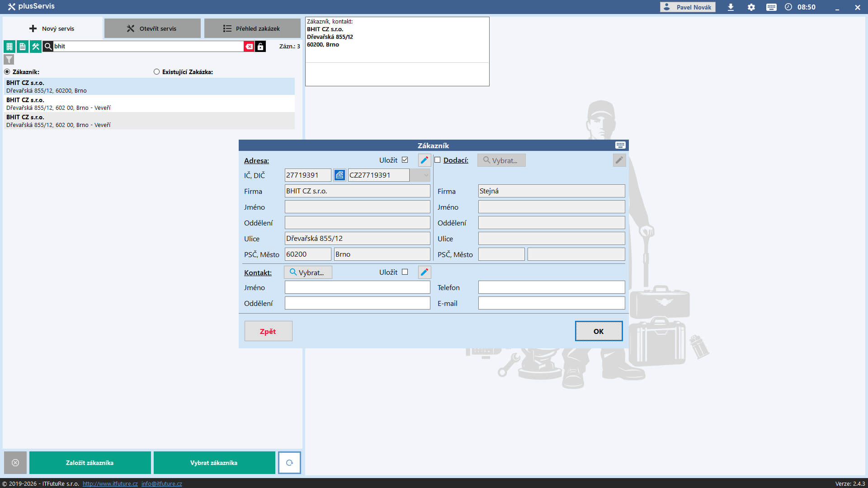Viewport: 868px width, 488px height.
Task: Clear the search field with red X
Action: [x=249, y=47]
